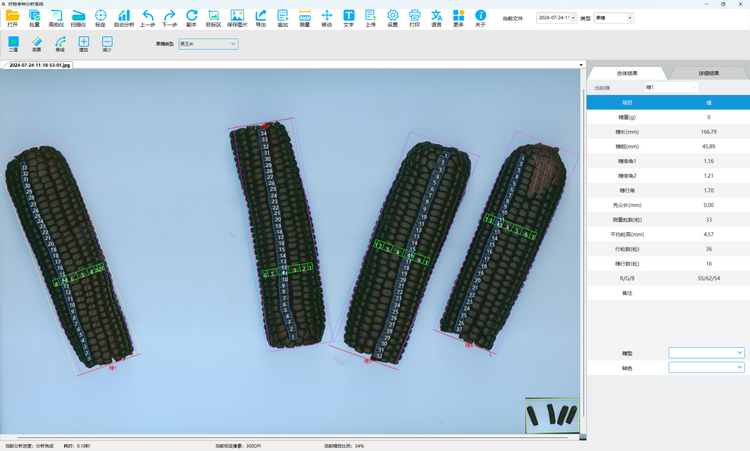The height and width of the screenshot is (451, 750).
Task: Open the 当前穗 dropdown showing 穗1
Action: [671, 87]
